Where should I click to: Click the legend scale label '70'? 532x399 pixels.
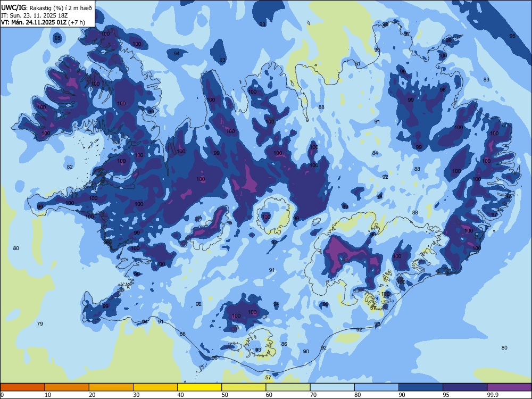[x=313, y=395]
